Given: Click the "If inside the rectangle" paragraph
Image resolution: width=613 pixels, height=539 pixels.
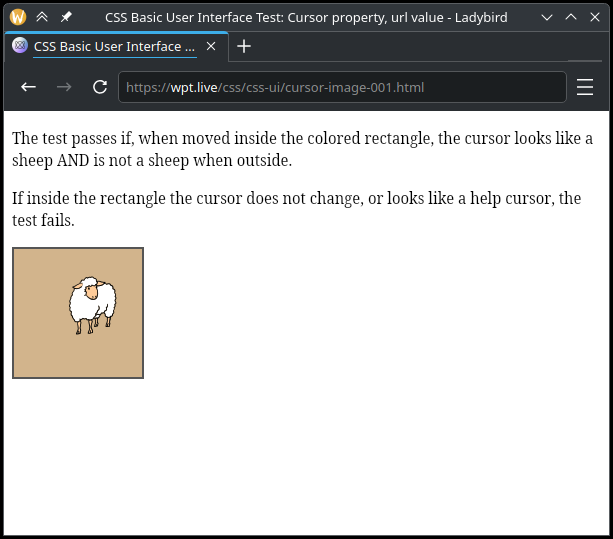Looking at the screenshot, I should 295,208.
